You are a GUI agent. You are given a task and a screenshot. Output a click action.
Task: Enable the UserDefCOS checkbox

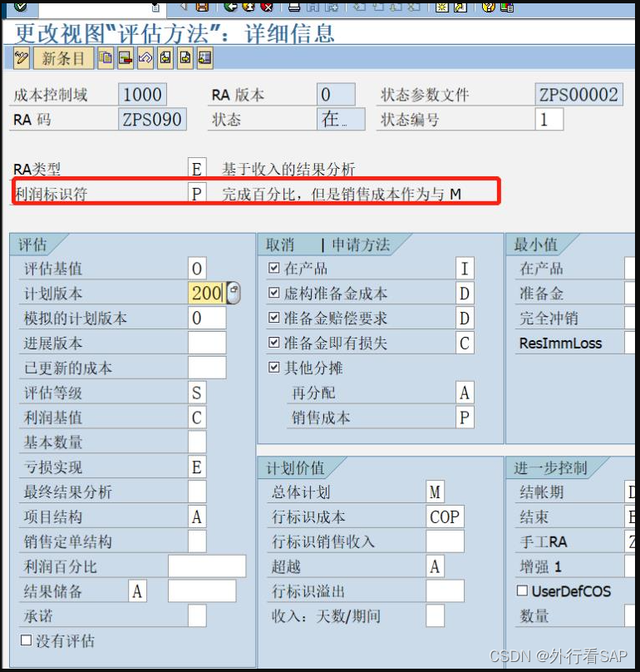point(522,591)
